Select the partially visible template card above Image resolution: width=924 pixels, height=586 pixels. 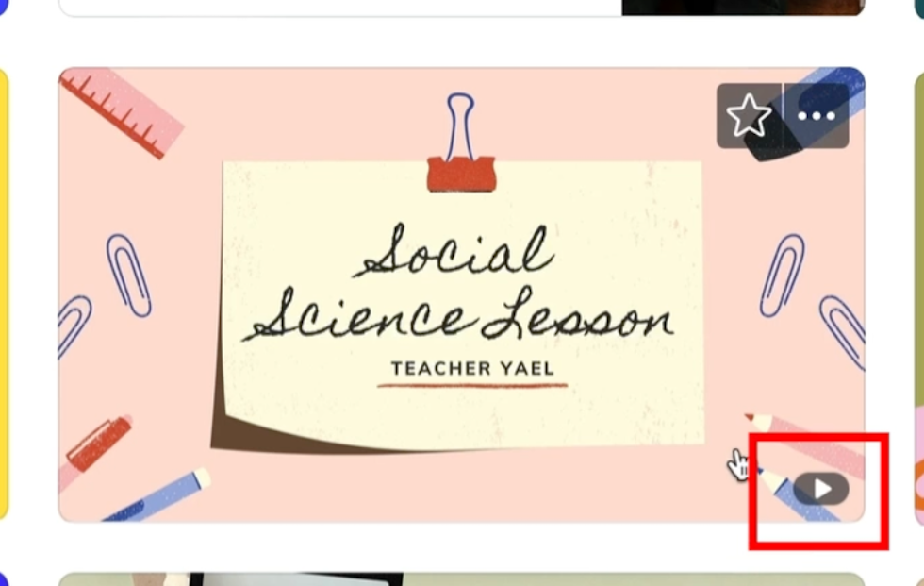tap(461, 7)
